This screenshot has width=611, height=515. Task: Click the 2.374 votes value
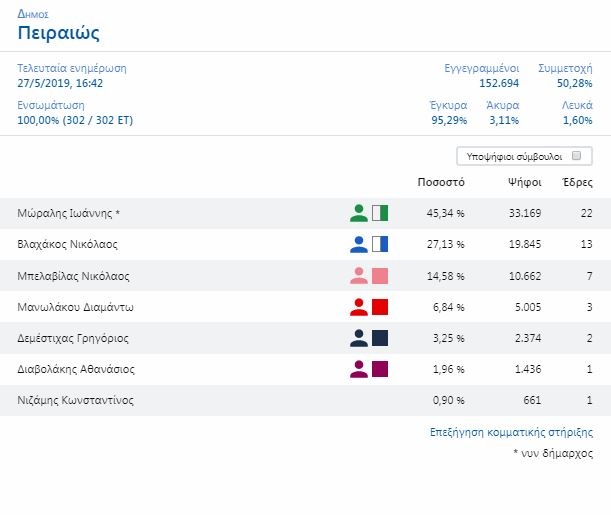click(x=528, y=339)
